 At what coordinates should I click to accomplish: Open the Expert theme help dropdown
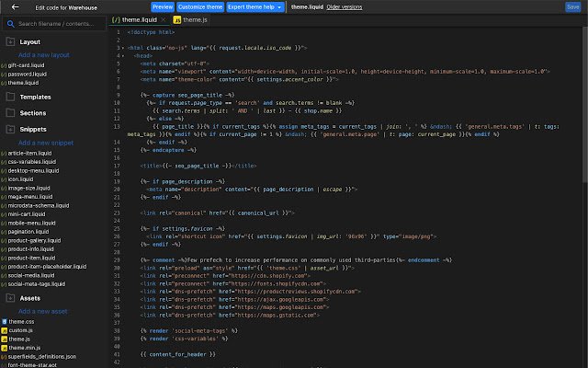[255, 7]
